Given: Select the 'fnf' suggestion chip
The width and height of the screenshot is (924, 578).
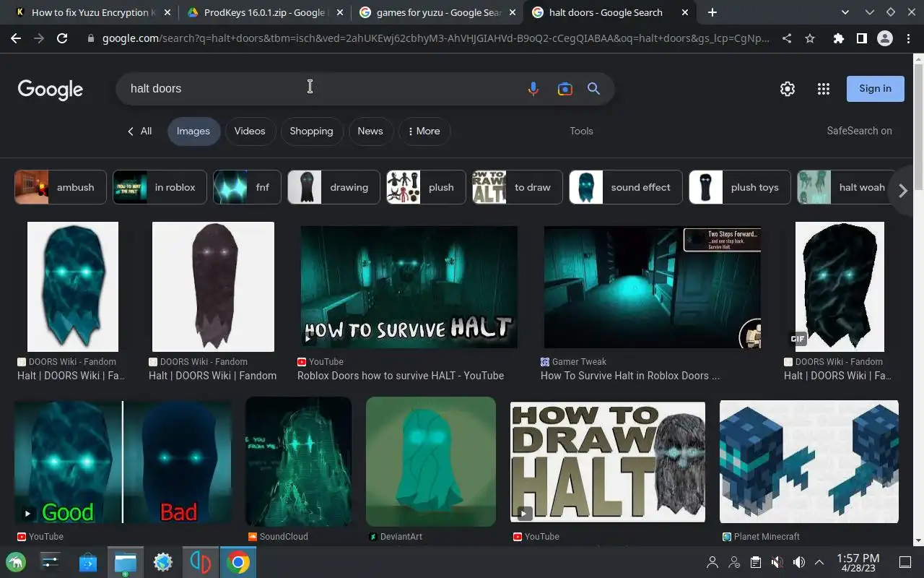Looking at the screenshot, I should 247,187.
